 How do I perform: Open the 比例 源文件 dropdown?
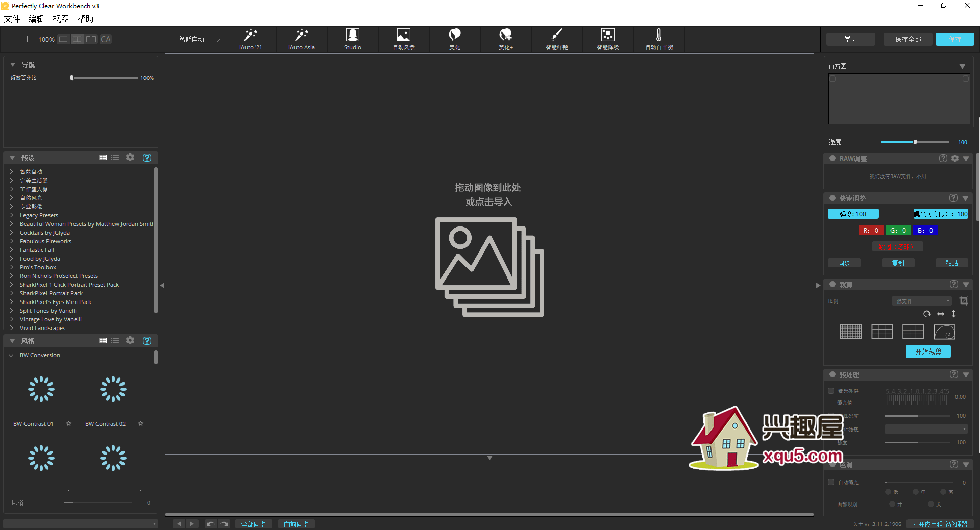pyautogui.click(x=922, y=301)
